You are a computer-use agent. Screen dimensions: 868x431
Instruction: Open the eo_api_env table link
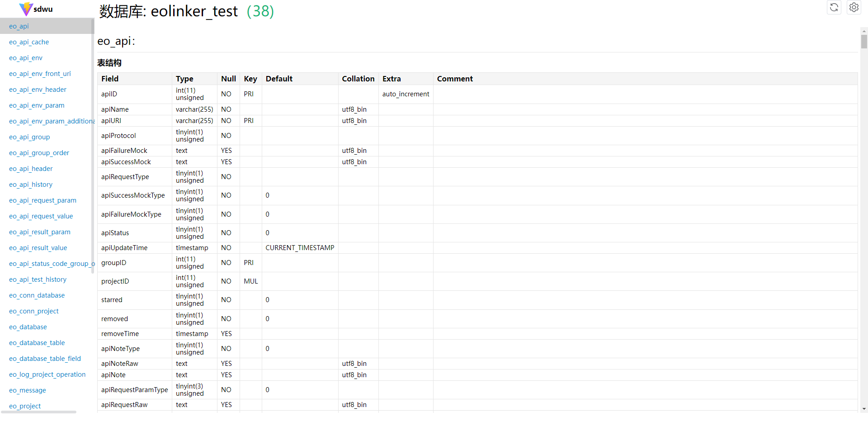pyautogui.click(x=26, y=58)
